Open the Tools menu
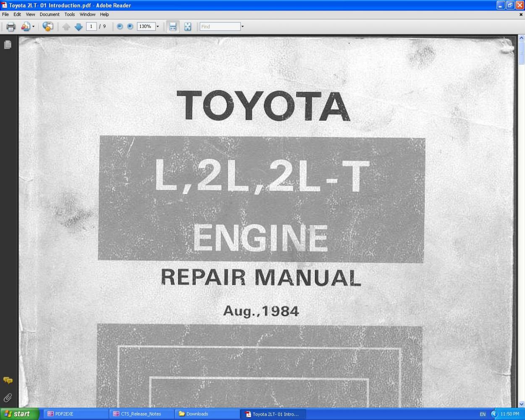This screenshot has height=420, width=525. click(70, 14)
